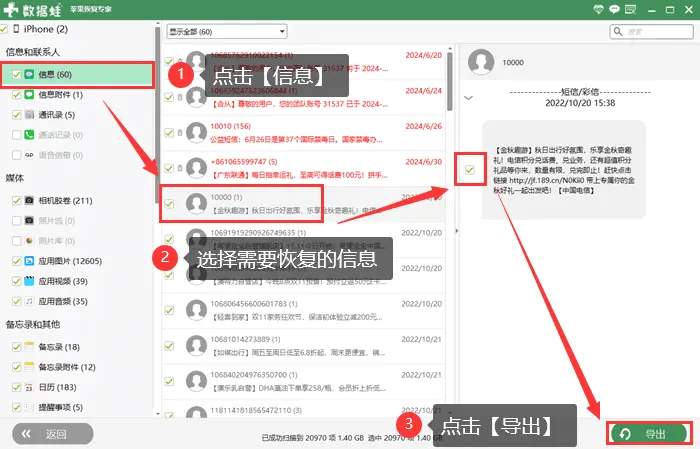Open the +861065599747 (5) conversation
This screenshot has width=700, height=449.
(x=304, y=168)
